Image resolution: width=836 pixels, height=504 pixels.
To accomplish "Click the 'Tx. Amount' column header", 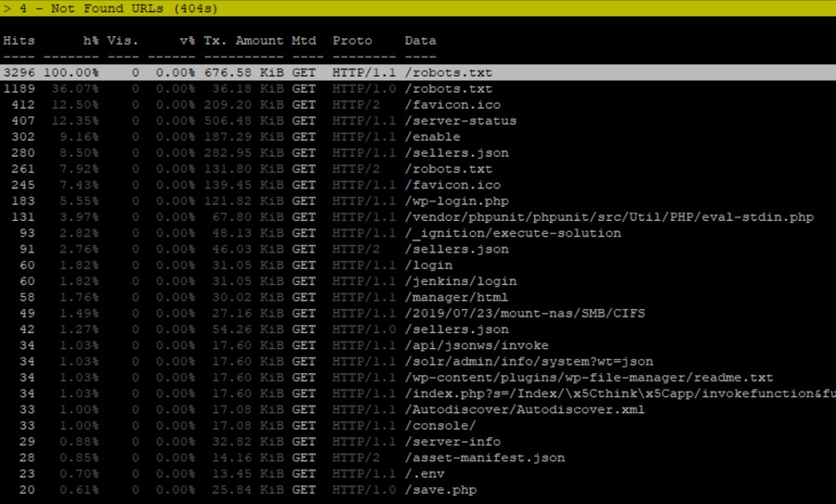I will click(x=243, y=41).
